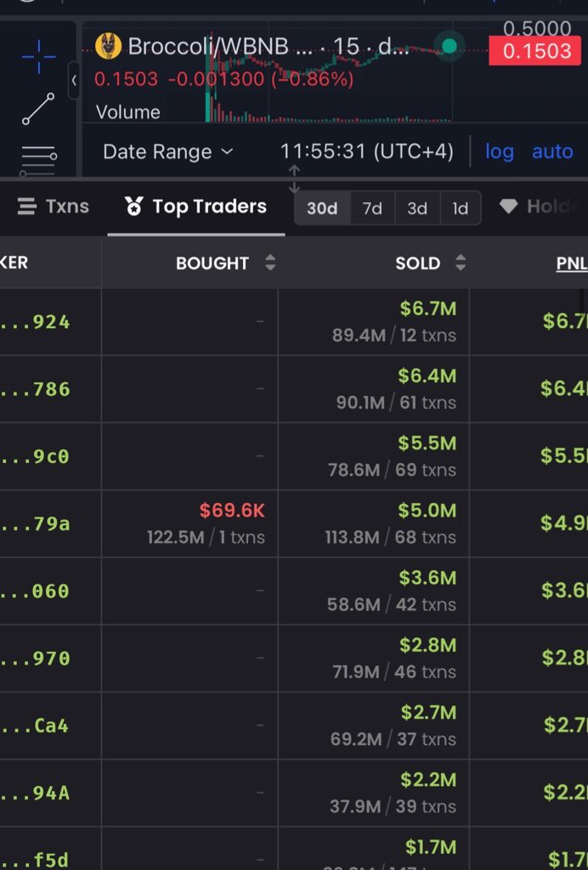Open trader address ending 060
This screenshot has height=870, width=588.
(35, 591)
